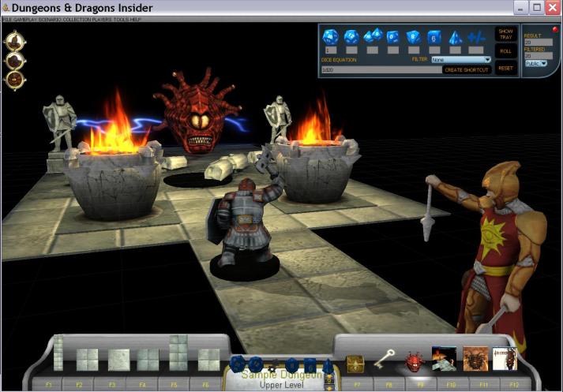
Task: Open the dungeon scene thumbnail above F10
Action: (x=444, y=358)
